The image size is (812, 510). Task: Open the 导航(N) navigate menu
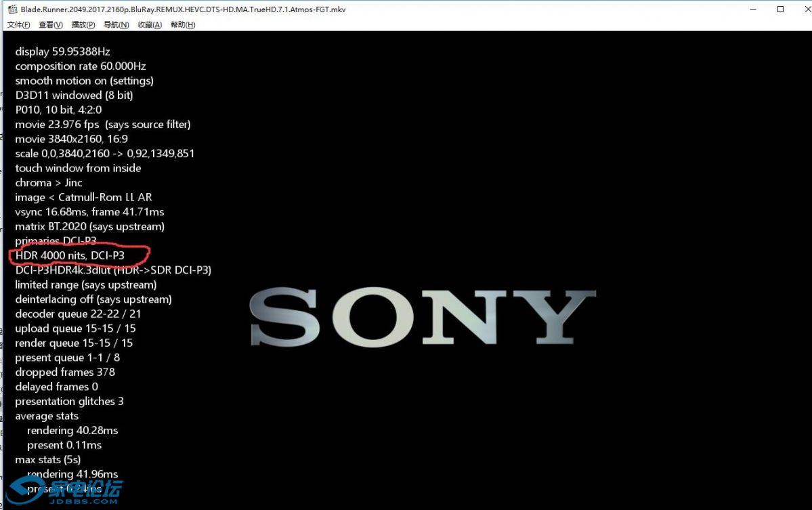(116, 25)
